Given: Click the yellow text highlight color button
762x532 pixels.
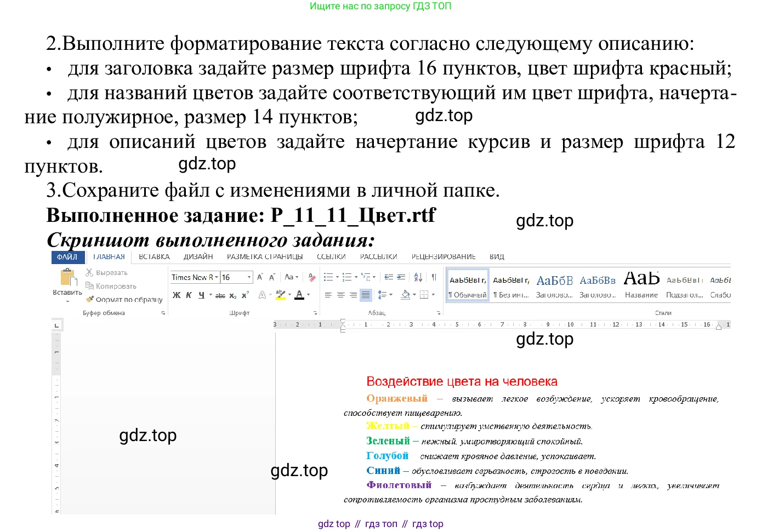Looking at the screenshot, I should [x=281, y=295].
